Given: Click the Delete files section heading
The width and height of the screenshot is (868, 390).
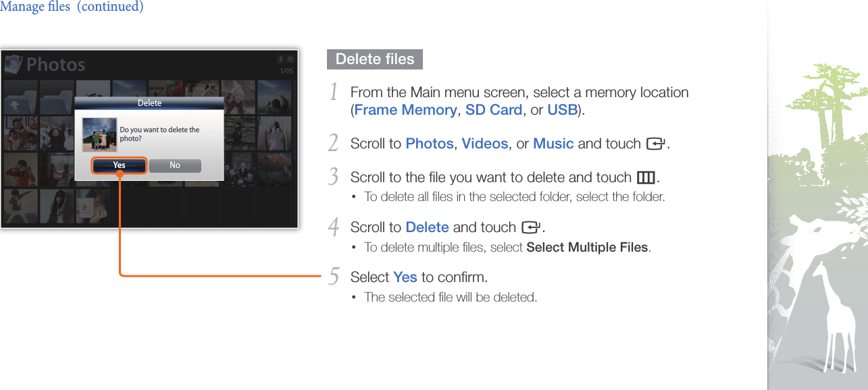Looking at the screenshot, I should (375, 59).
